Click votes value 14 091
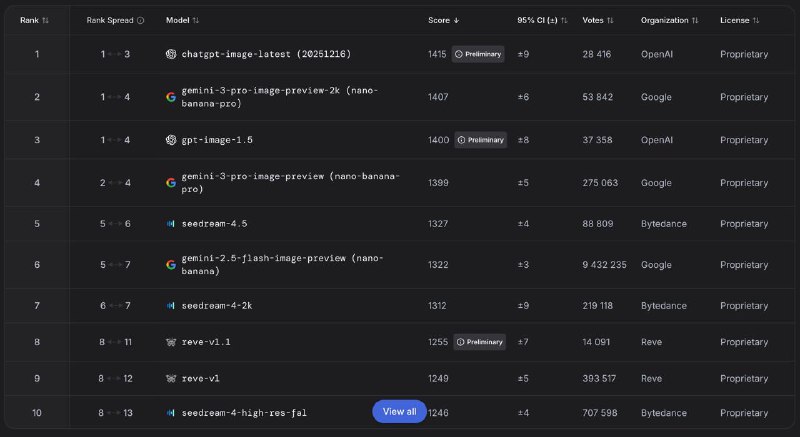This screenshot has height=437, width=800. (x=596, y=342)
